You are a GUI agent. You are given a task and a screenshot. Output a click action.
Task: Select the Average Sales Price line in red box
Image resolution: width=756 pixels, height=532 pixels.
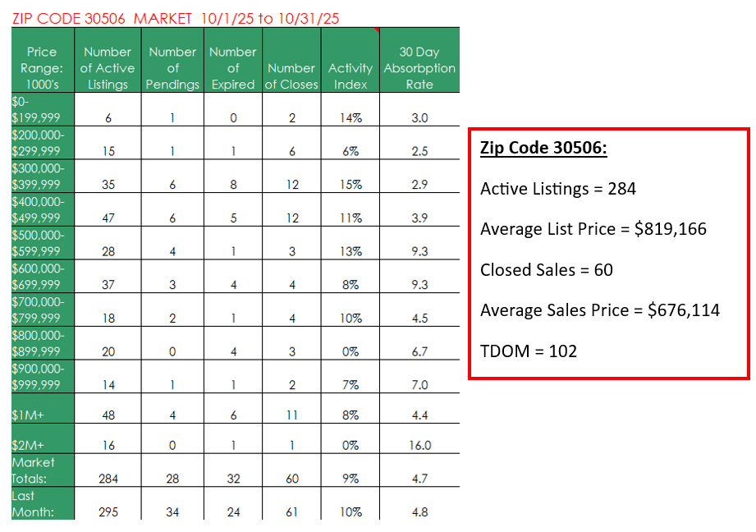click(599, 310)
